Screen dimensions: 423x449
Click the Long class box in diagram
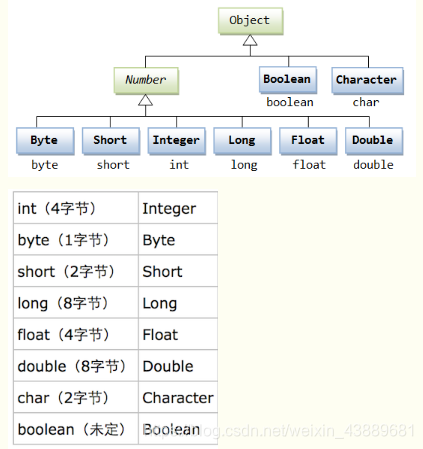pos(242,140)
